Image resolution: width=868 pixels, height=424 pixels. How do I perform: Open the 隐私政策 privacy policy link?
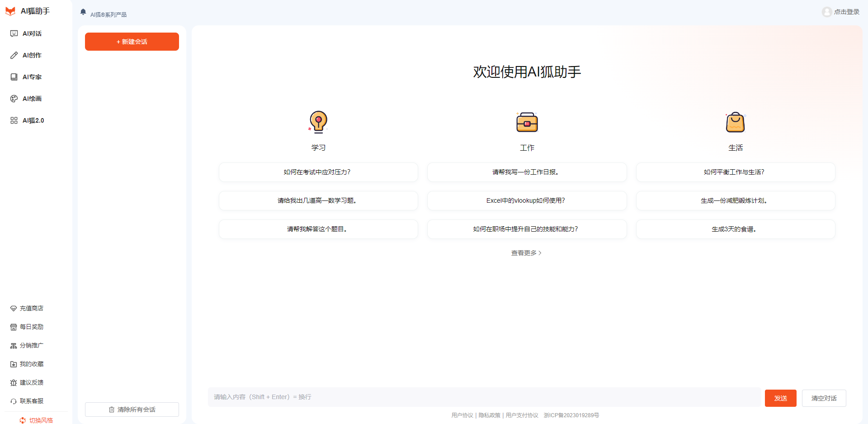click(x=489, y=415)
